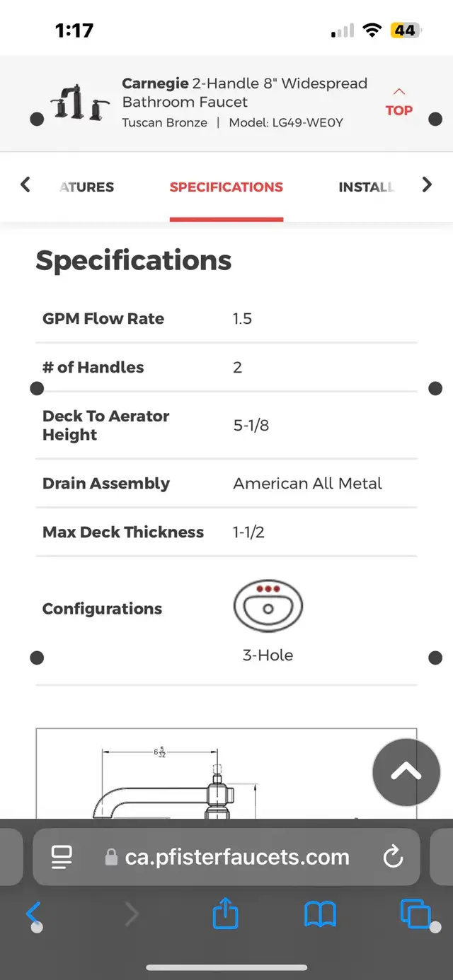This screenshot has width=453, height=980.
Task: Open the Safari share sheet icon
Action: tap(225, 913)
